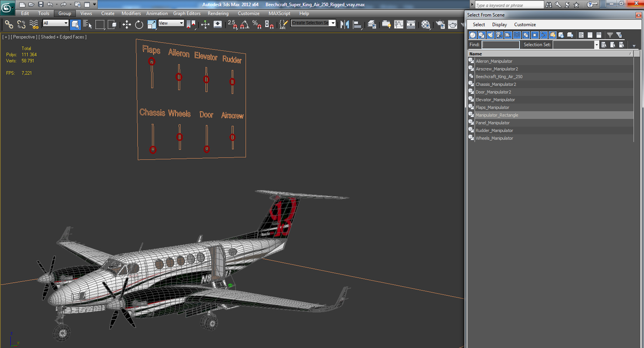
Task: Open the selection filter All dropdown
Action: click(56, 23)
